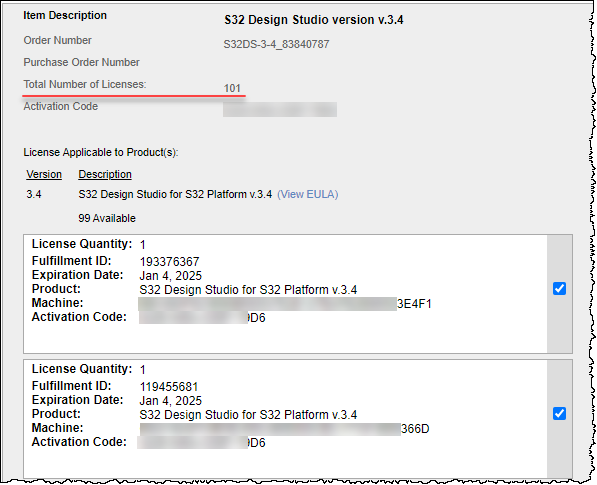Image resolution: width=597 pixels, height=485 pixels.
Task: Uncheck the checkbox for fulfillment 193376367
Action: click(559, 289)
